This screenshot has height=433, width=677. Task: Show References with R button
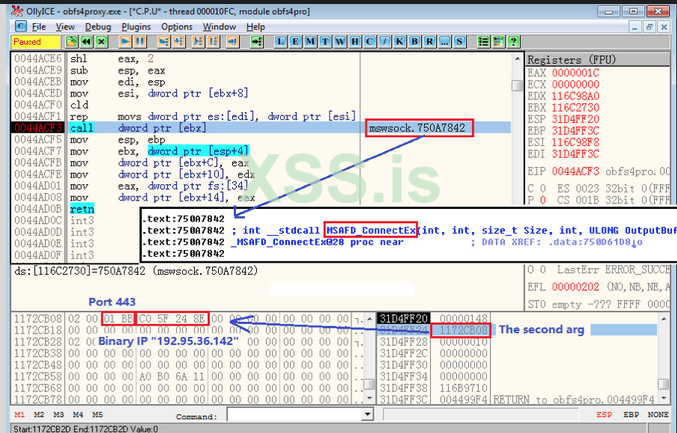pyautogui.click(x=430, y=42)
